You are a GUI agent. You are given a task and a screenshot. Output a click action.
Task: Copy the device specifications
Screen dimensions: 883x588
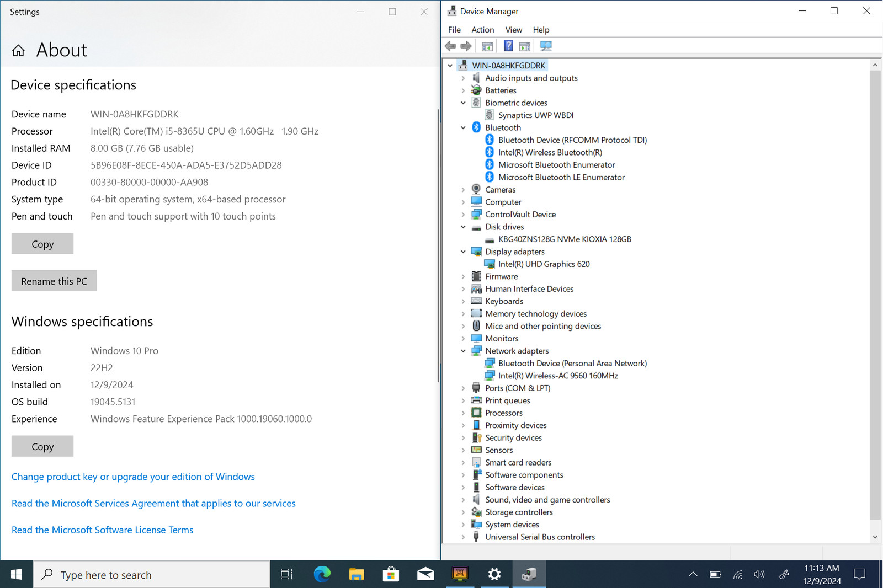point(42,244)
